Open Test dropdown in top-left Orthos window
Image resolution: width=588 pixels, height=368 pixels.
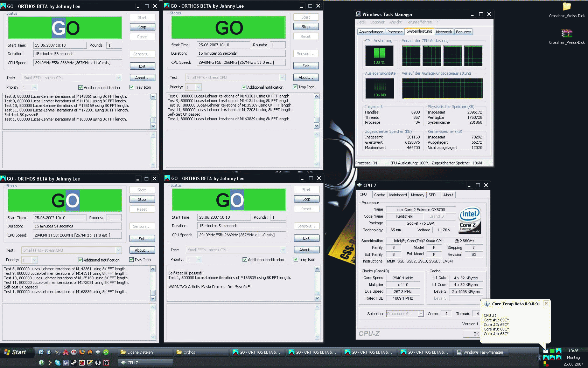coord(119,78)
